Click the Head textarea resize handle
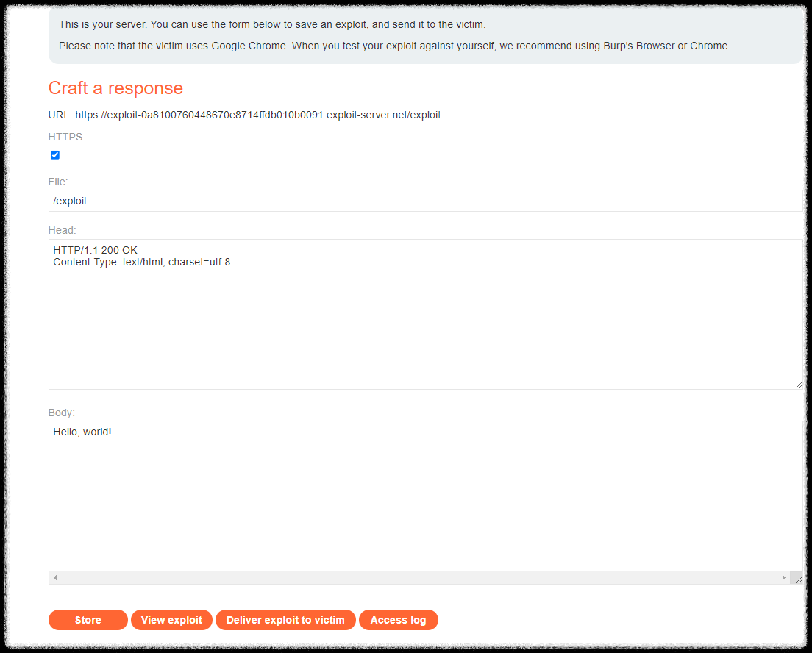The height and width of the screenshot is (653, 812). click(798, 385)
